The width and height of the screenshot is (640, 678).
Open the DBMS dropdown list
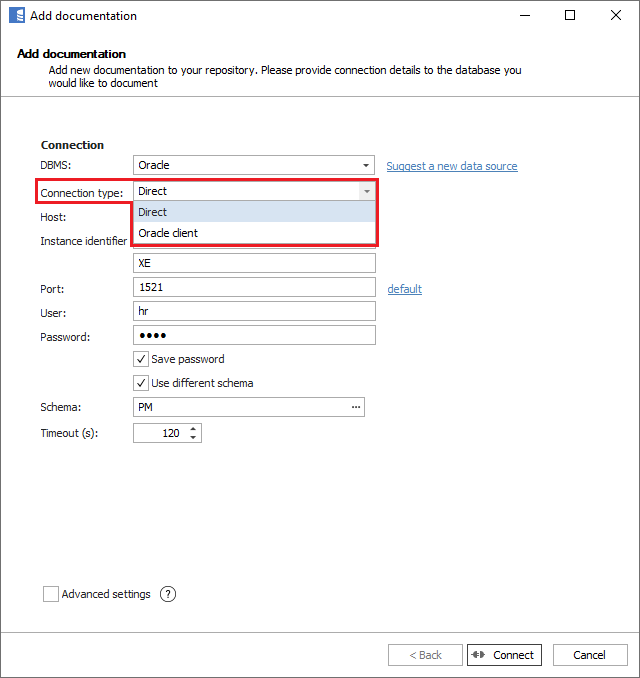pos(366,165)
